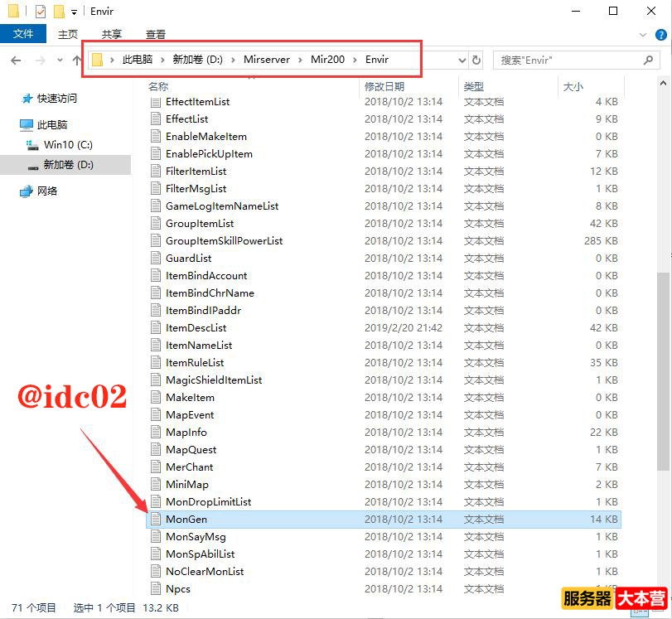Focus the 搜索"Envir" search box
This screenshot has height=619, width=672.
pyautogui.click(x=576, y=60)
